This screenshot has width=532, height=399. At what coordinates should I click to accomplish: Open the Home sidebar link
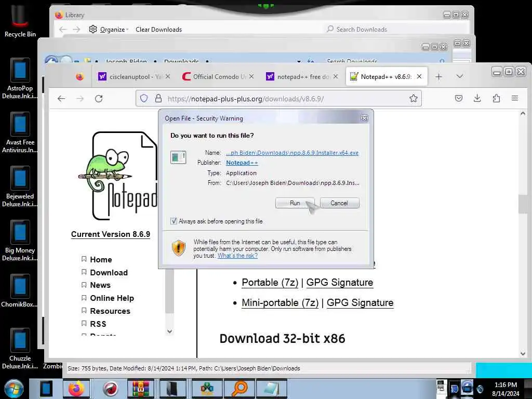(x=101, y=260)
